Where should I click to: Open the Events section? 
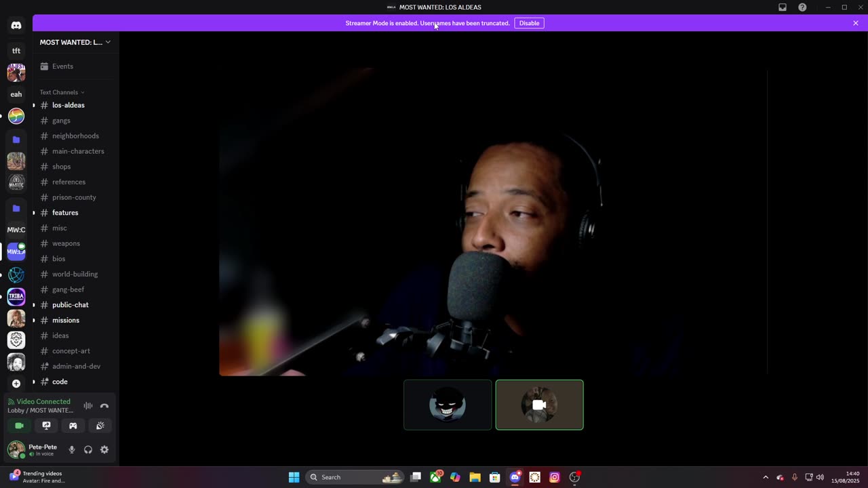pos(75,66)
